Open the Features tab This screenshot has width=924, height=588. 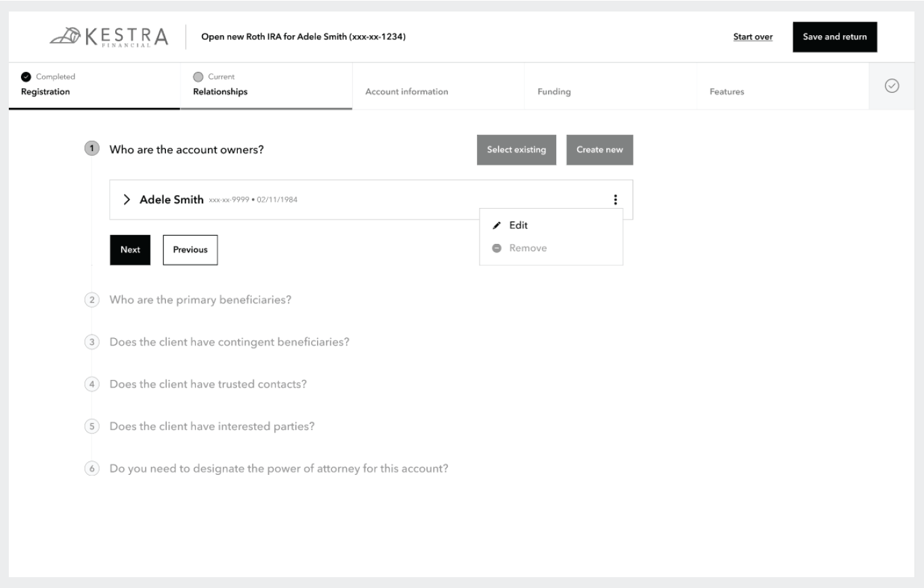[726, 92]
